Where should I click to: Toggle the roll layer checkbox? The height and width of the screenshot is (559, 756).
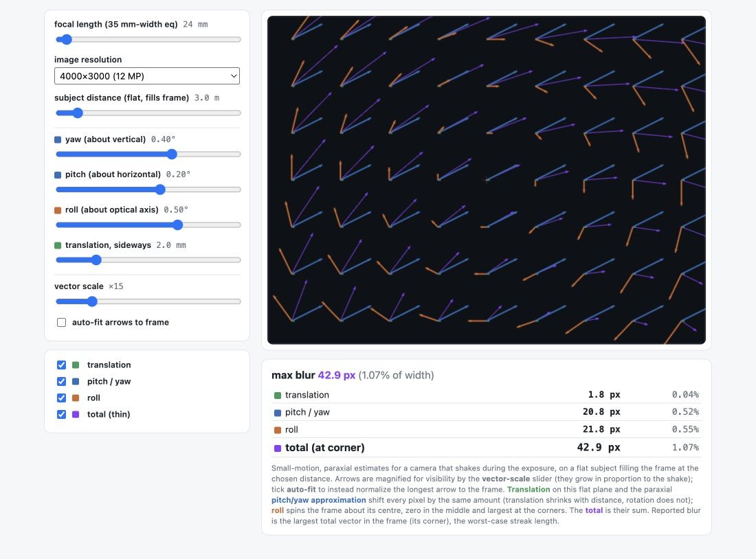click(x=62, y=398)
